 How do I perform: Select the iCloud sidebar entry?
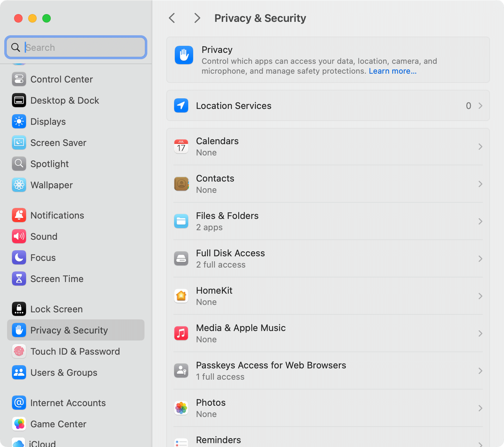(x=76, y=442)
